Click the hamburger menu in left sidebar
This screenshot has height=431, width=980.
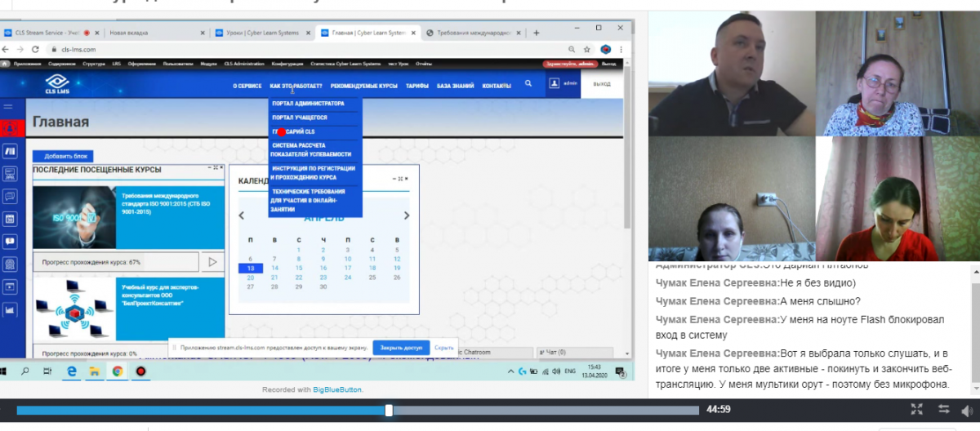[x=9, y=106]
